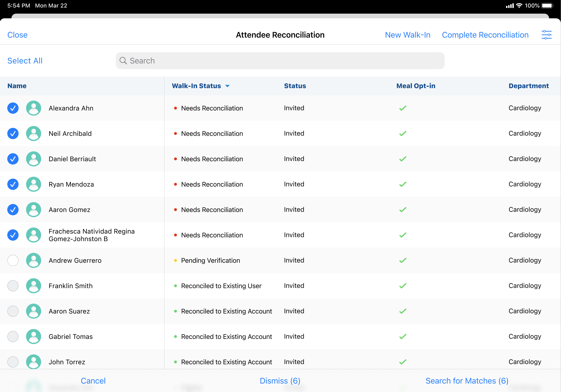This screenshot has width=561, height=392.
Task: Click the Wi-Fi status icon
Action: click(x=519, y=6)
